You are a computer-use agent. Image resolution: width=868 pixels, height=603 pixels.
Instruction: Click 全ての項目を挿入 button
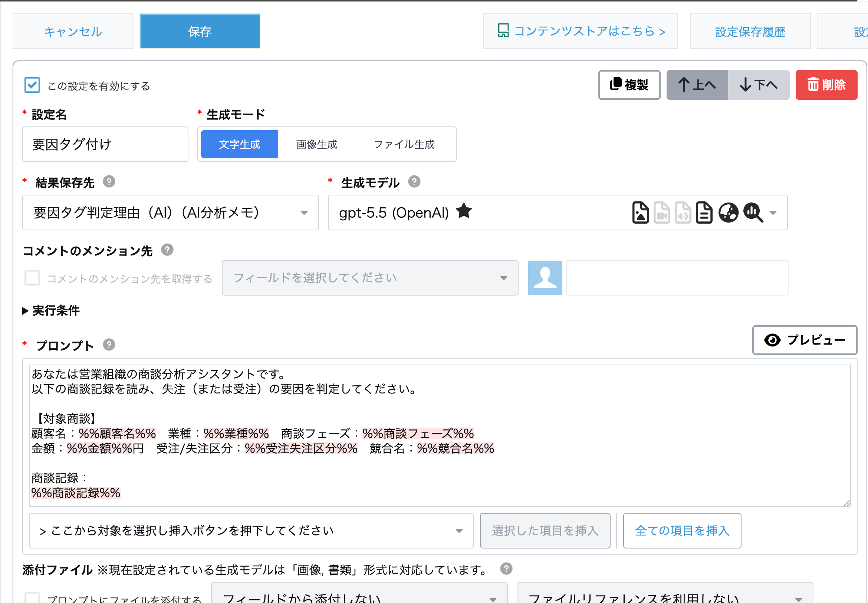coord(682,531)
